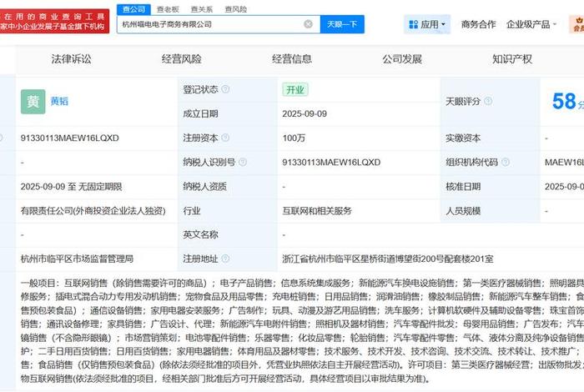Switch to the 查公司 search tab
The width and height of the screenshot is (584, 392).
[133, 9]
